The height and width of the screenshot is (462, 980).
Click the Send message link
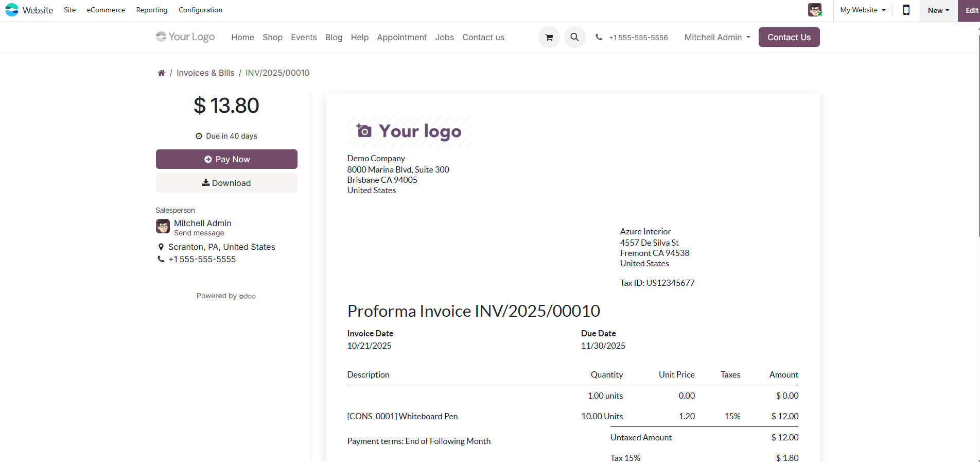point(199,233)
